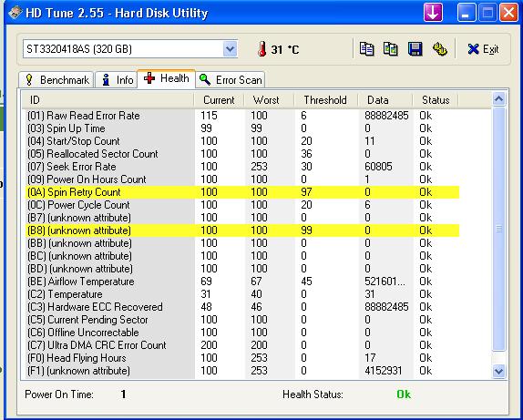Click the green Health Status Ok text
The width and height of the screenshot is (523, 420).
click(x=404, y=394)
